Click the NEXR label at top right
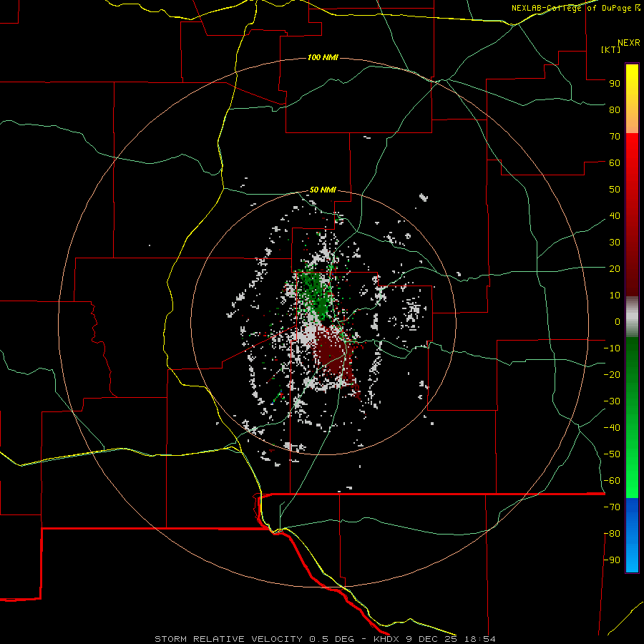The image size is (644, 644). pos(628,43)
